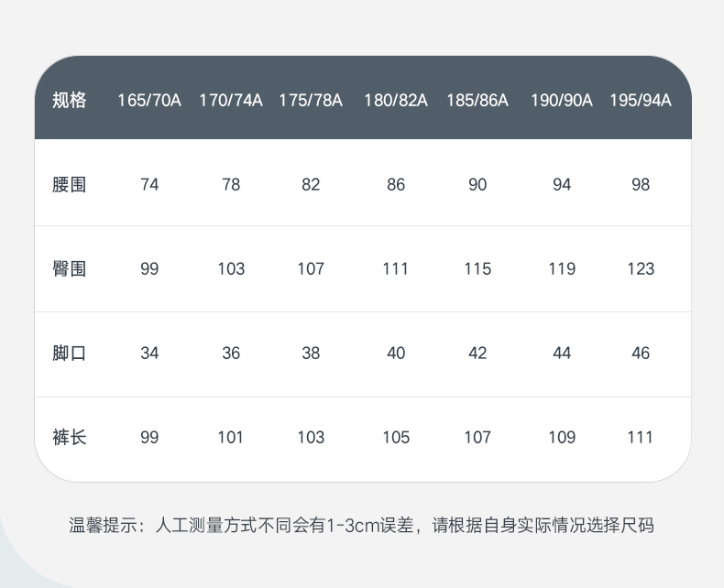The height and width of the screenshot is (588, 724).
Task: Click the 裤长 value 101
Action: (x=231, y=437)
